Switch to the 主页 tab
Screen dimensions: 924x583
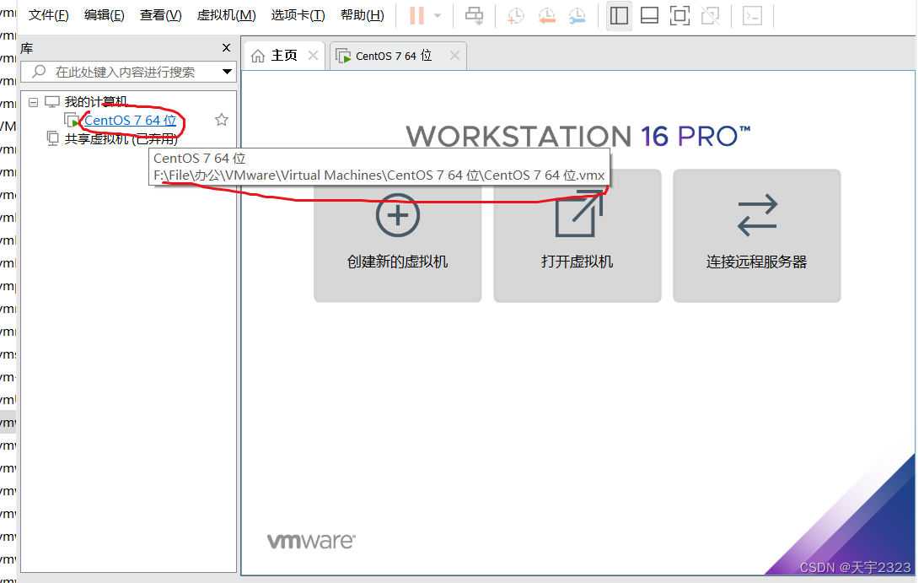(283, 56)
